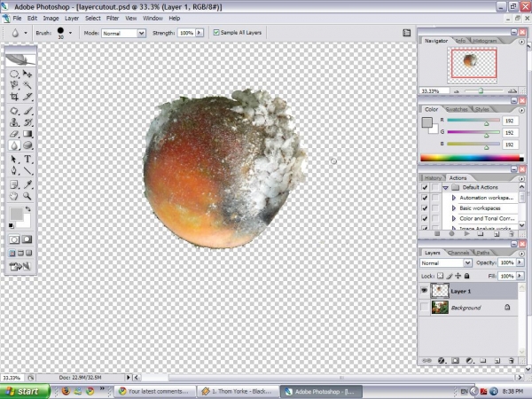
Task: Expand the Basic workspaces action
Action: point(454,208)
